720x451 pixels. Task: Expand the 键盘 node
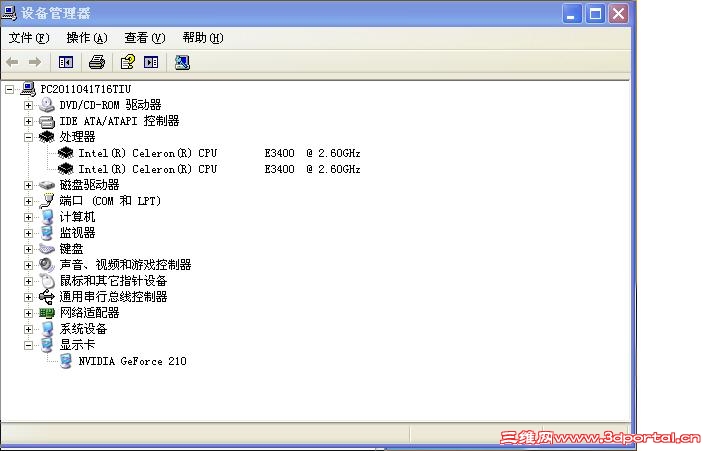tap(28, 249)
